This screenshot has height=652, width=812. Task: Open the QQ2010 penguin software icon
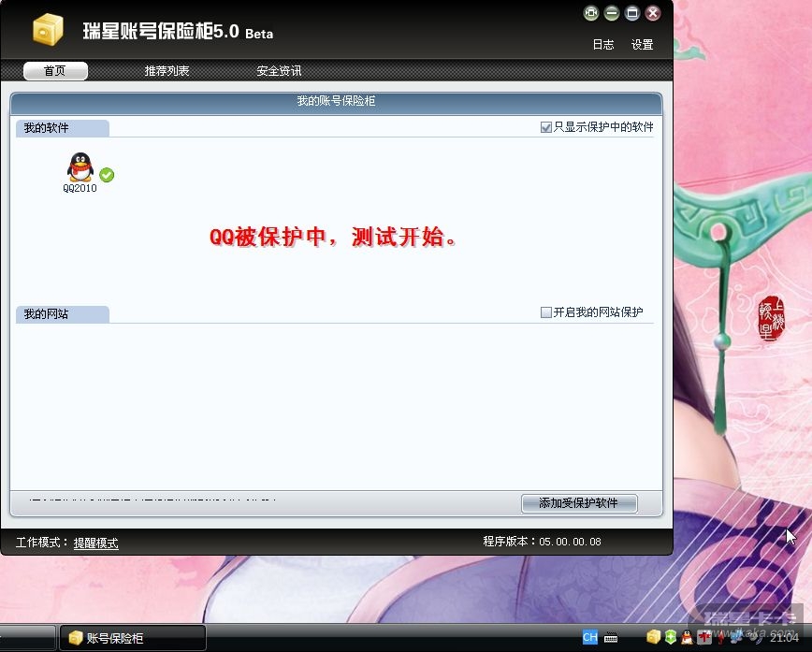pyautogui.click(x=80, y=167)
